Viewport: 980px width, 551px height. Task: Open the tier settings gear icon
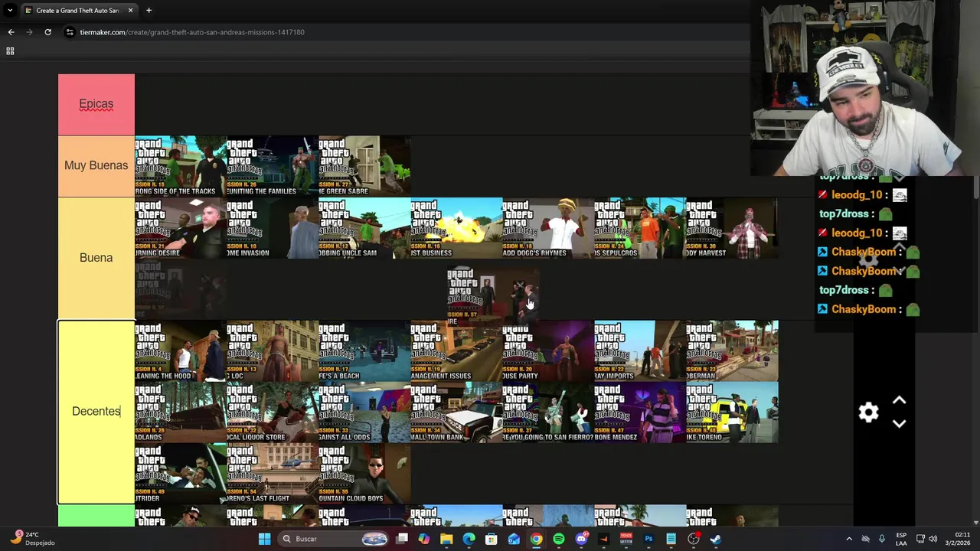[x=868, y=412]
